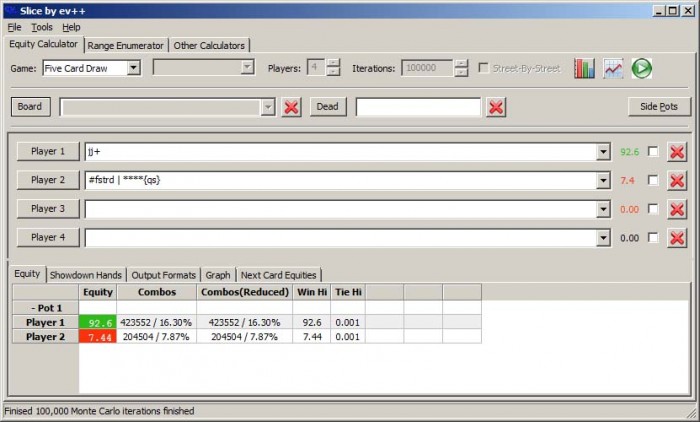700x422 pixels.
Task: Expand Player 3 range dropdown arrow
Action: pyautogui.click(x=603, y=209)
